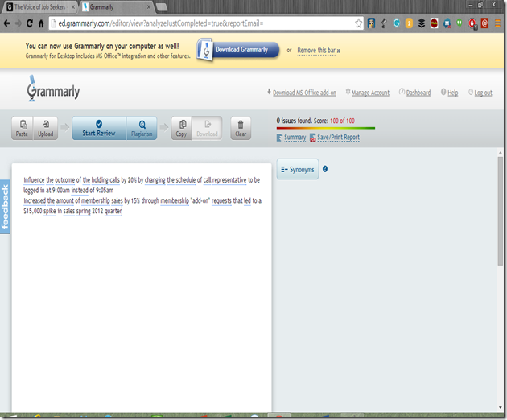This screenshot has width=507, height=420.
Task: Close The Voice of Job Seekers tab
Action: click(73, 6)
